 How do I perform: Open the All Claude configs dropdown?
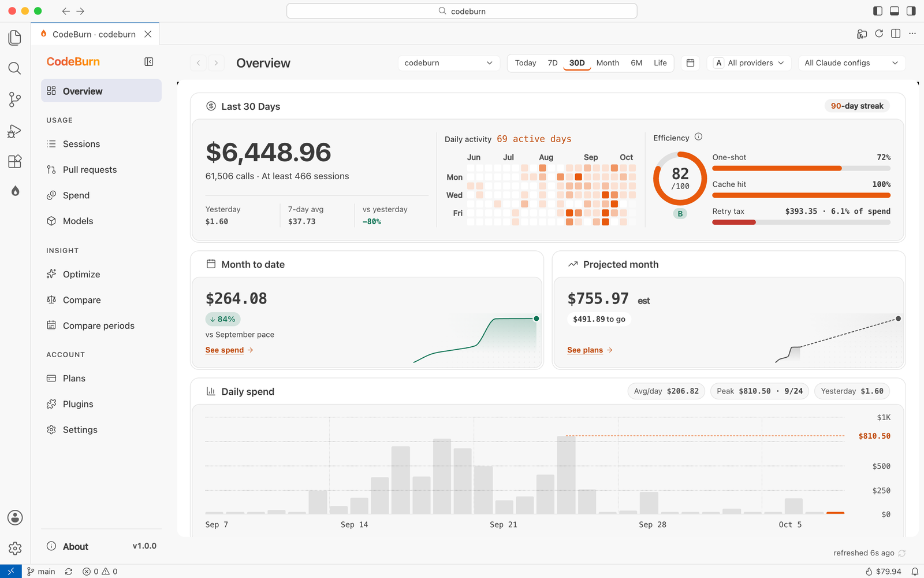point(852,63)
